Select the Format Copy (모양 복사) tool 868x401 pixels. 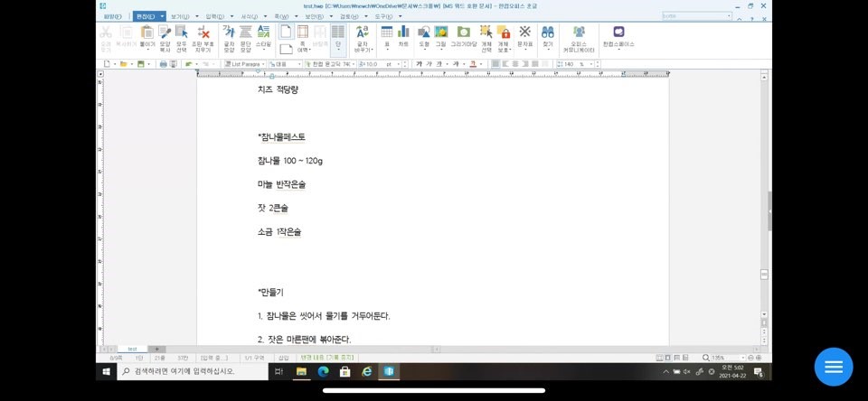coord(165,34)
